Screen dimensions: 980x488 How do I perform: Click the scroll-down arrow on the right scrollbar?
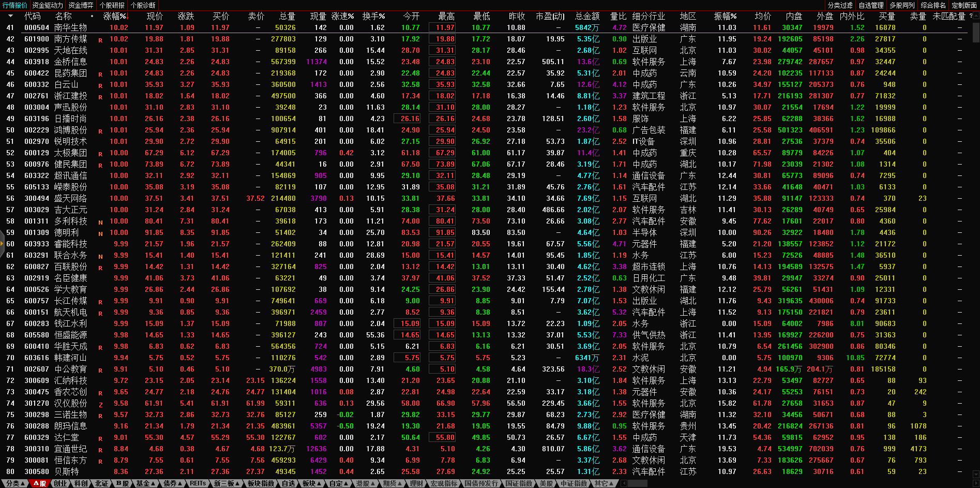(x=975, y=474)
